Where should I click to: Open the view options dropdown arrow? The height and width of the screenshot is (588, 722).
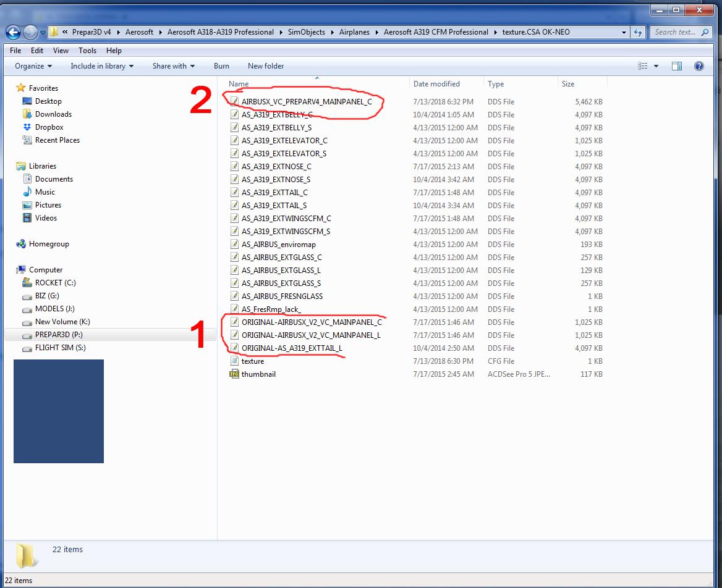656,66
